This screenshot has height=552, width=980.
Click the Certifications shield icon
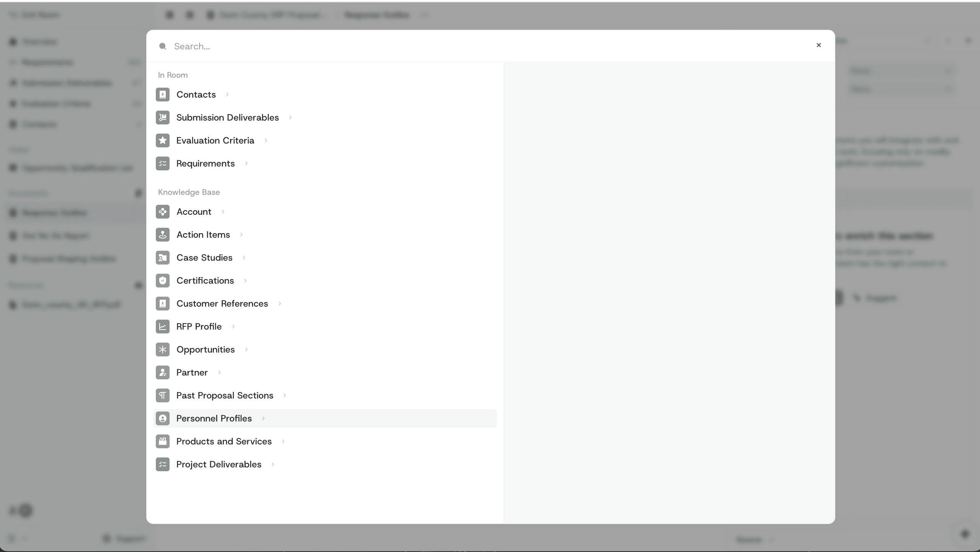click(163, 281)
